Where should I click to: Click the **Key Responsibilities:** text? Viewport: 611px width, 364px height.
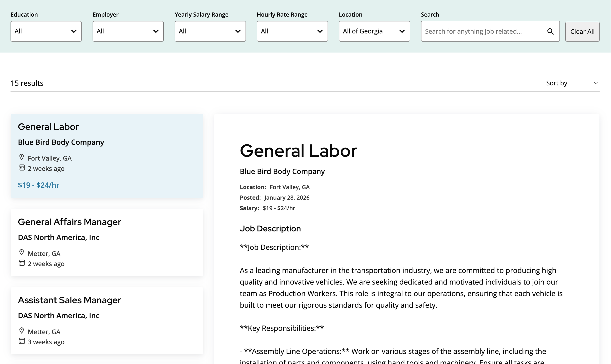point(282,328)
